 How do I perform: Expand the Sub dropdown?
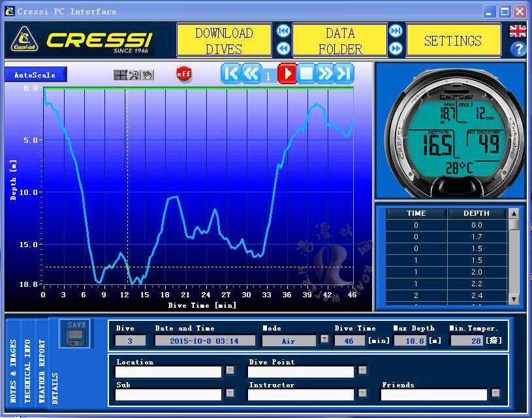click(230, 393)
